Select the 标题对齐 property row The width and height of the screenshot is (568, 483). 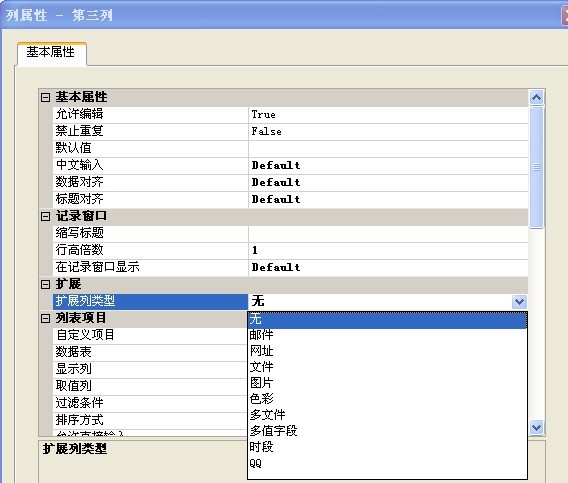(290, 199)
